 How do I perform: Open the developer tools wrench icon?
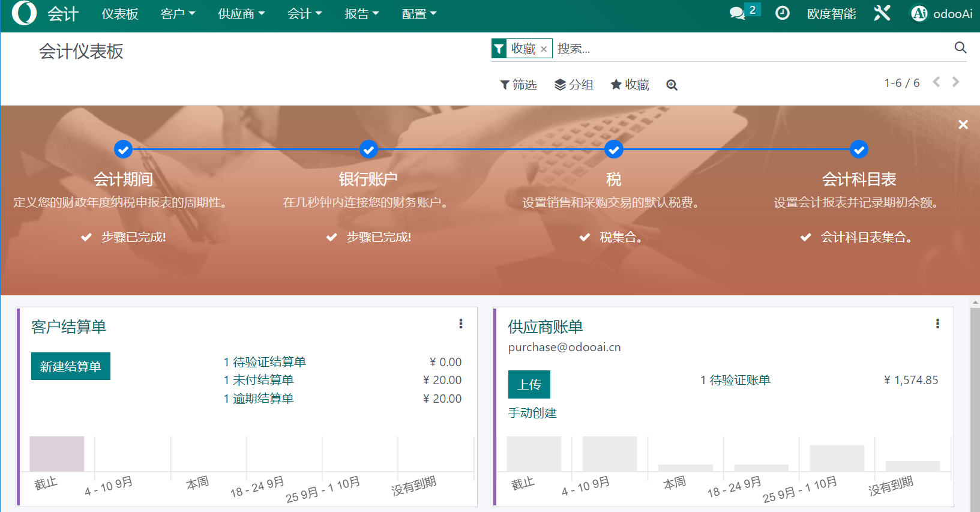(x=882, y=13)
